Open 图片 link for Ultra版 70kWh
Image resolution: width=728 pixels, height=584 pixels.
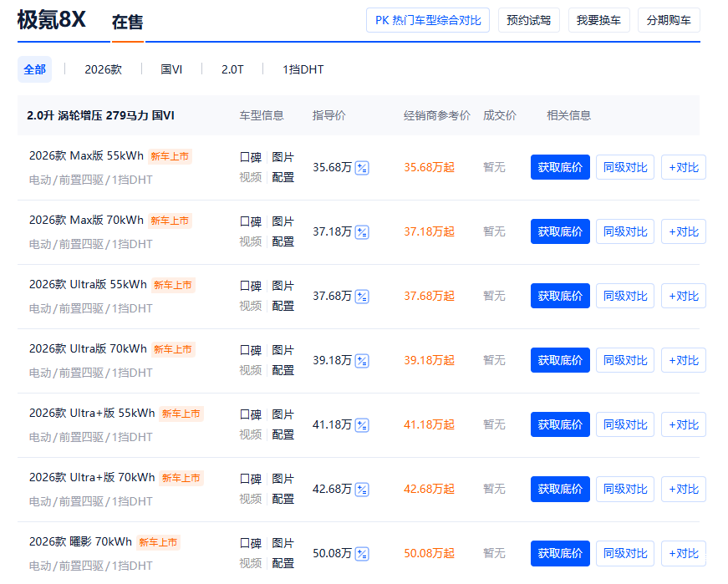283,351
